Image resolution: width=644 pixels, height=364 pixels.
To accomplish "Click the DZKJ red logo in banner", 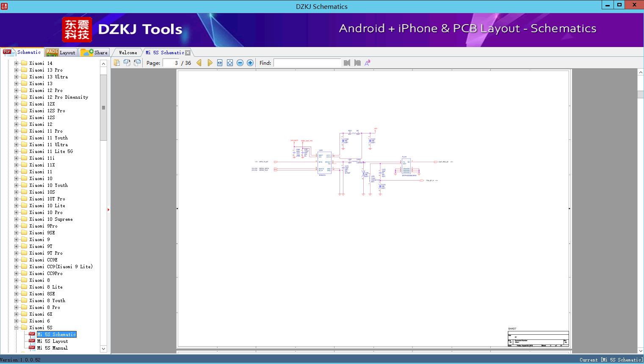I will (77, 30).
